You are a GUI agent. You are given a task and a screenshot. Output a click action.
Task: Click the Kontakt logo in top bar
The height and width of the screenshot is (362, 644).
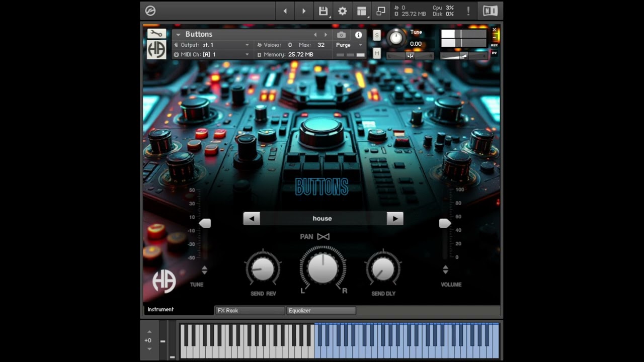[x=150, y=11]
